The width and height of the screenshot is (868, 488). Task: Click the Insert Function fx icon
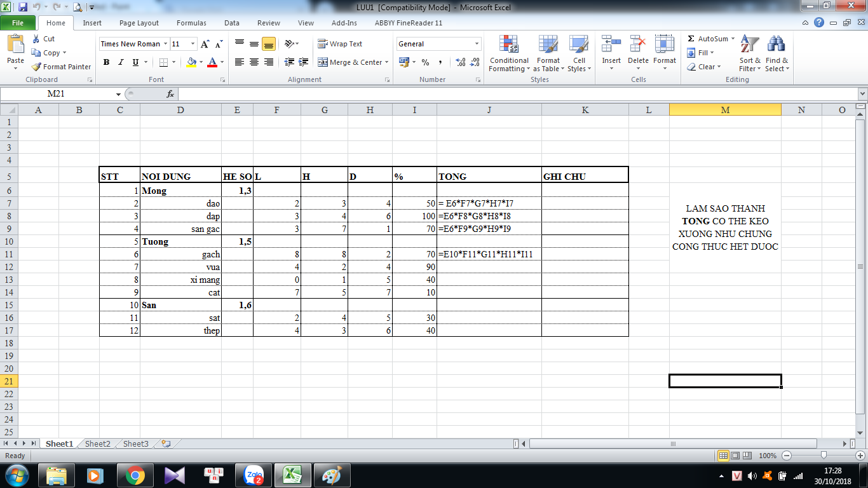pos(170,94)
